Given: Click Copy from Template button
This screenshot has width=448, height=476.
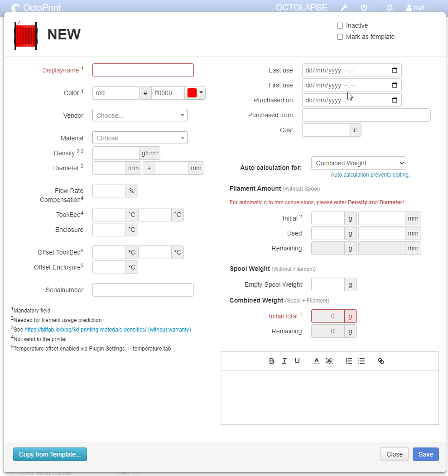Looking at the screenshot, I should 50,454.
